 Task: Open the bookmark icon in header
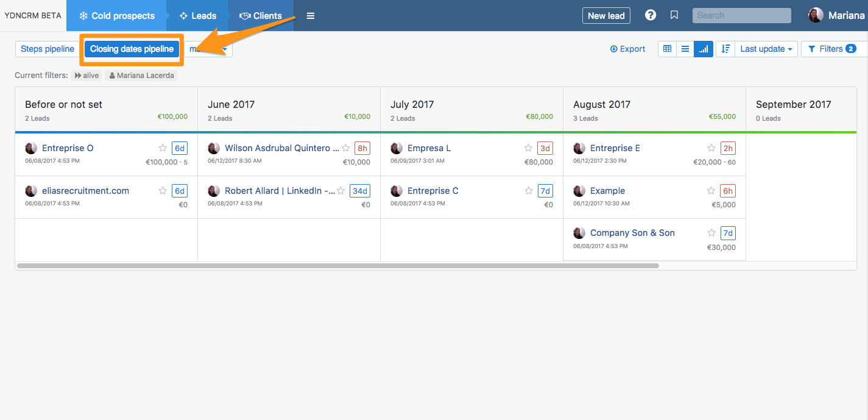point(674,15)
